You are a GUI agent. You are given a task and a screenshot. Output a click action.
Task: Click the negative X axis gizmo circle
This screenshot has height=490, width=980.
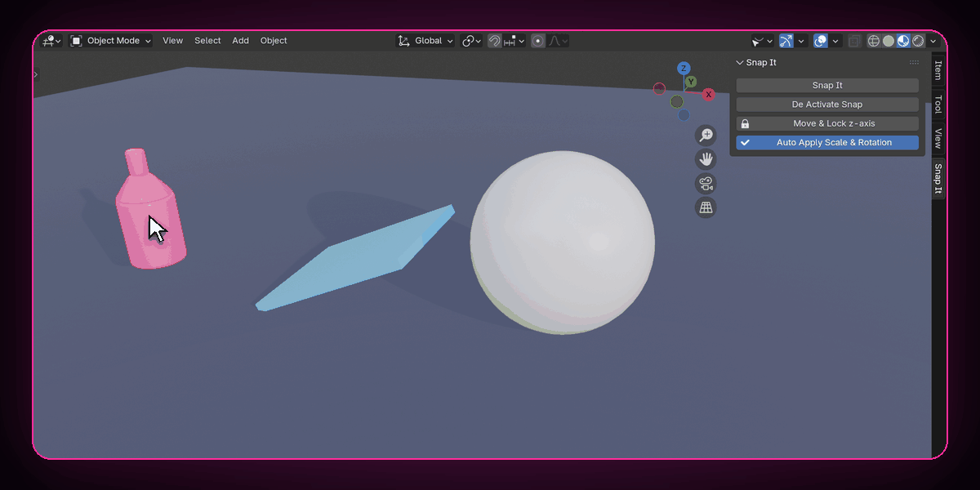(x=660, y=88)
